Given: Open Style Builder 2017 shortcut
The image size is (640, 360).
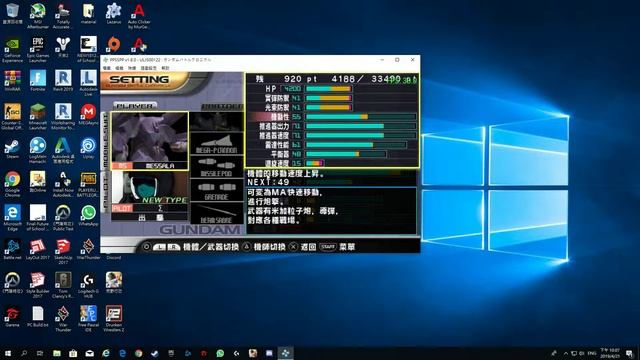Looking at the screenshot, I should [x=38, y=285].
